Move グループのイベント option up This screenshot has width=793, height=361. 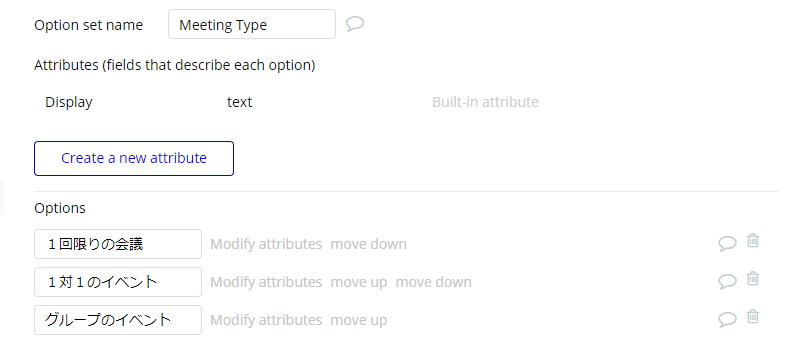(359, 320)
